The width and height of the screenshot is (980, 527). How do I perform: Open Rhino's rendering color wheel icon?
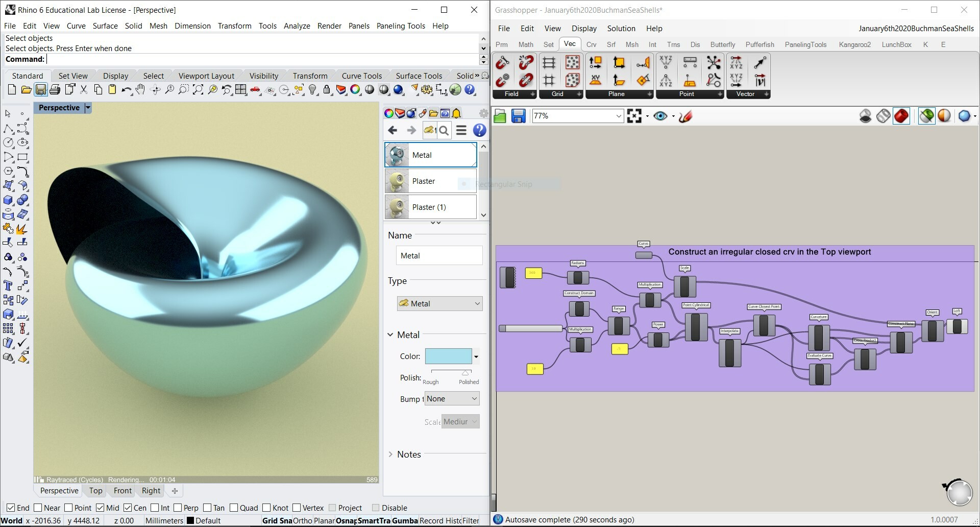(355, 90)
